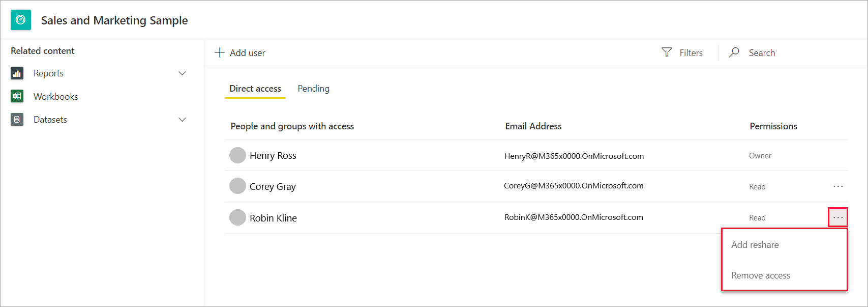
Task: Click the Sales and Marketing Sample dashboard icon
Action: (21, 20)
